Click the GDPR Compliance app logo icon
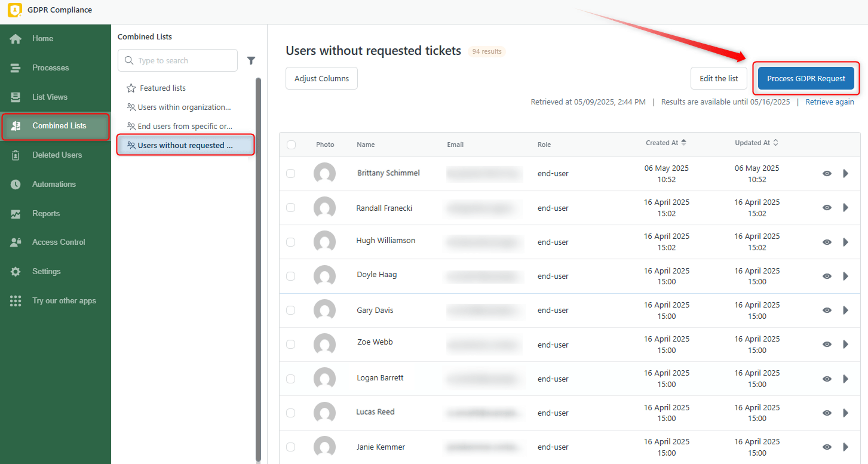This screenshot has width=868, height=464. point(15,10)
